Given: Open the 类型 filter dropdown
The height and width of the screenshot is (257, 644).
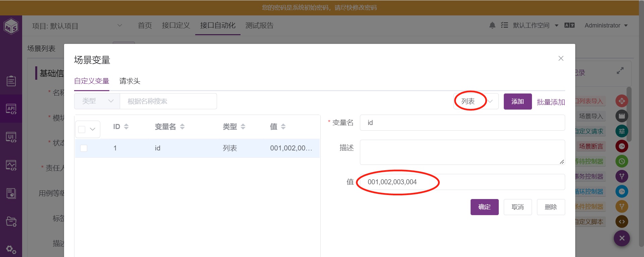Looking at the screenshot, I should (97, 101).
